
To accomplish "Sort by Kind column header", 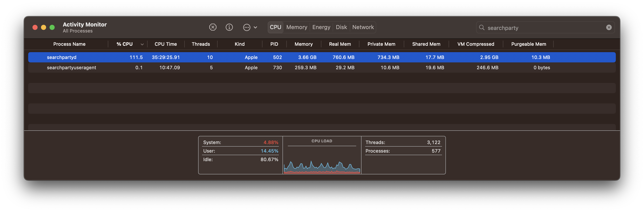I will [x=239, y=44].
